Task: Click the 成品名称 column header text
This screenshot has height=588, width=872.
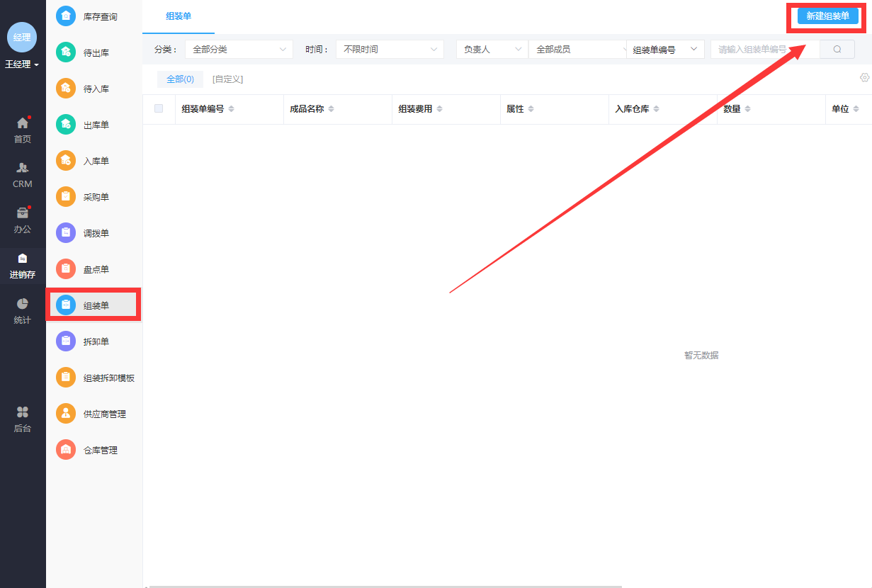Action: (307, 109)
